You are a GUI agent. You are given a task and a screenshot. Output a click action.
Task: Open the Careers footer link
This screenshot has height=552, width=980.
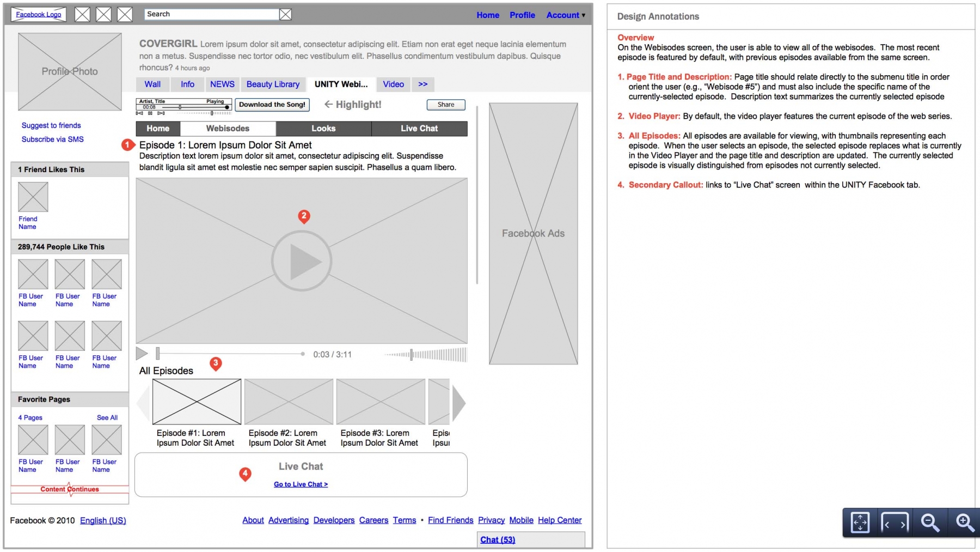pyautogui.click(x=373, y=520)
